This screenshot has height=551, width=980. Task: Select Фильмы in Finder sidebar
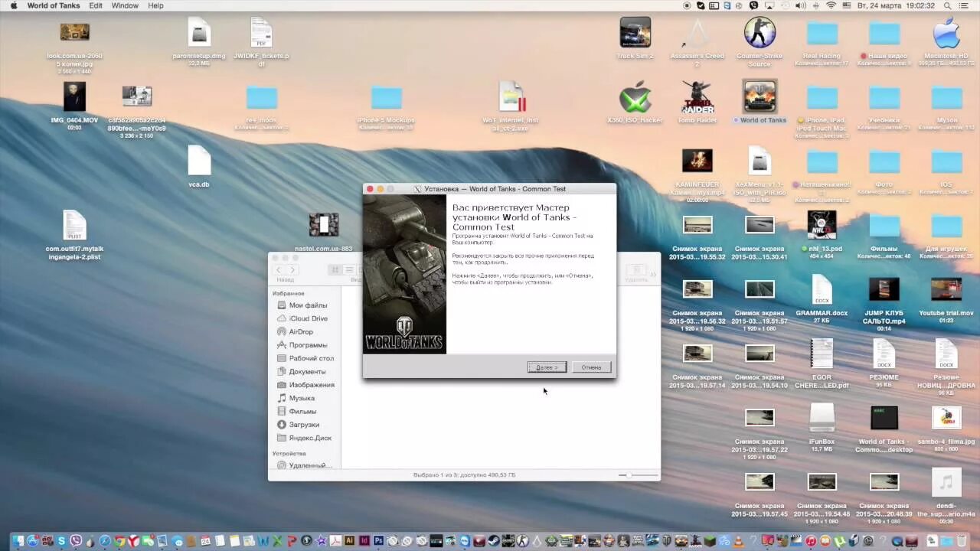[303, 411]
